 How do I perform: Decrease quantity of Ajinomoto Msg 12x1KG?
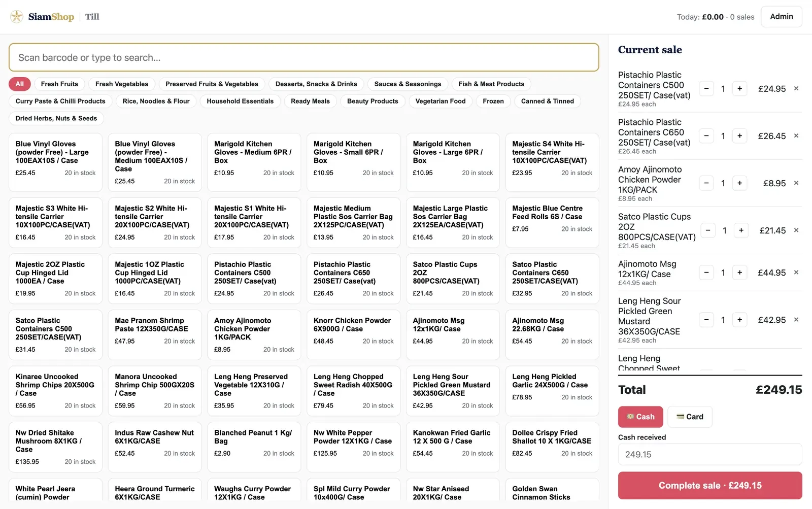[x=706, y=273]
